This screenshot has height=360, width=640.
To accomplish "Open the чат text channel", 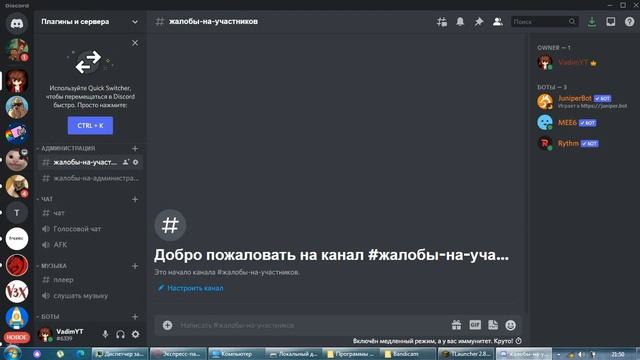I will 91,213.
